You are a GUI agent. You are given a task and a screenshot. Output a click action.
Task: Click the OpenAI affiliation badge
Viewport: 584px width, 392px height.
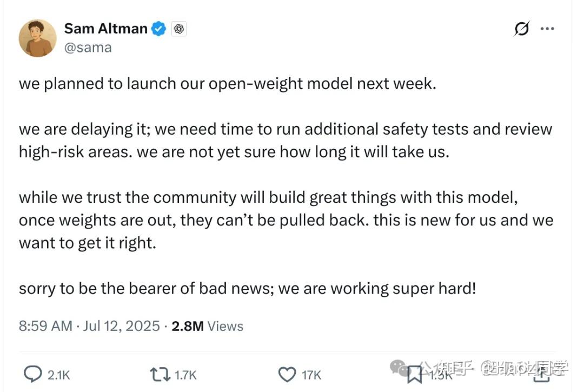click(x=179, y=29)
